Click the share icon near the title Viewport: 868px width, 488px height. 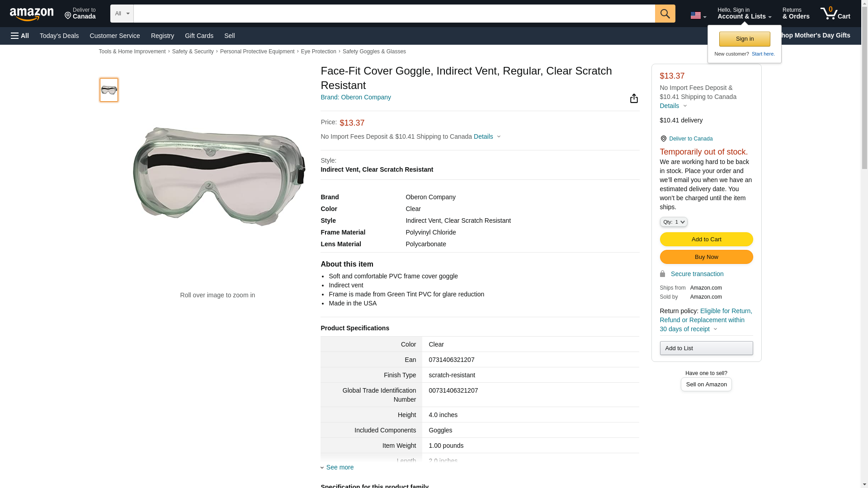click(x=634, y=99)
